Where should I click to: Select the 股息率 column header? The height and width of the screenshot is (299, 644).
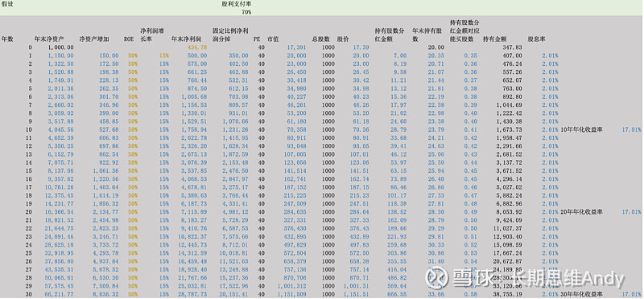click(536, 39)
